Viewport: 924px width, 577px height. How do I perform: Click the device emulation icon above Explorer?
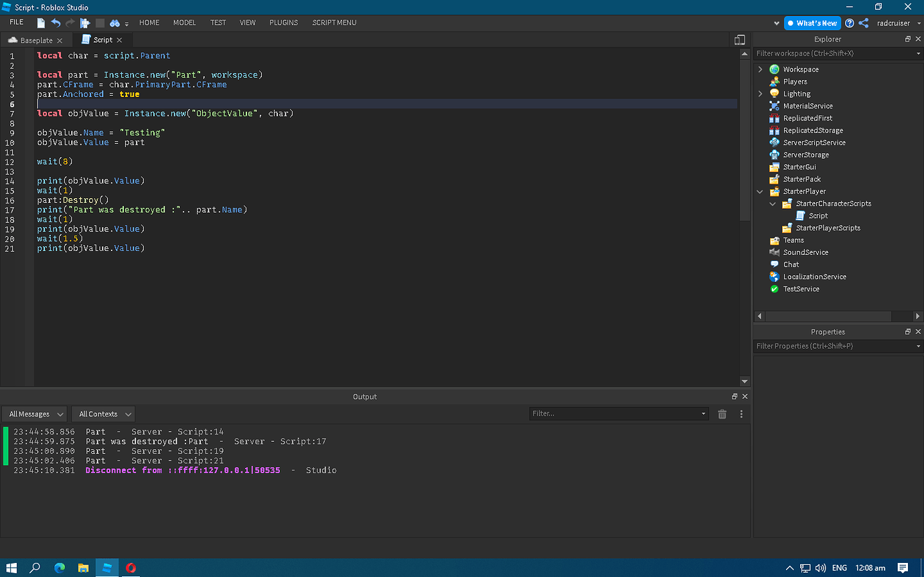[740, 39]
